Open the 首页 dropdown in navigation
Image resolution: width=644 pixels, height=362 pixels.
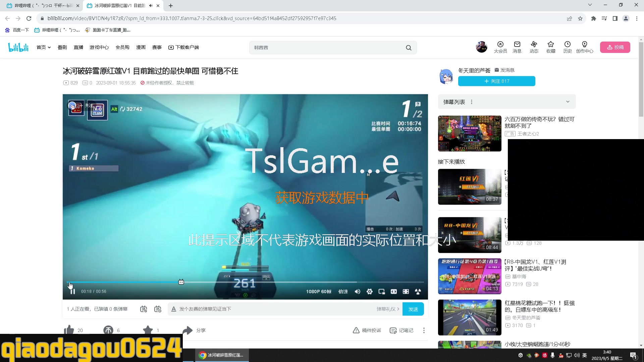pos(44,47)
